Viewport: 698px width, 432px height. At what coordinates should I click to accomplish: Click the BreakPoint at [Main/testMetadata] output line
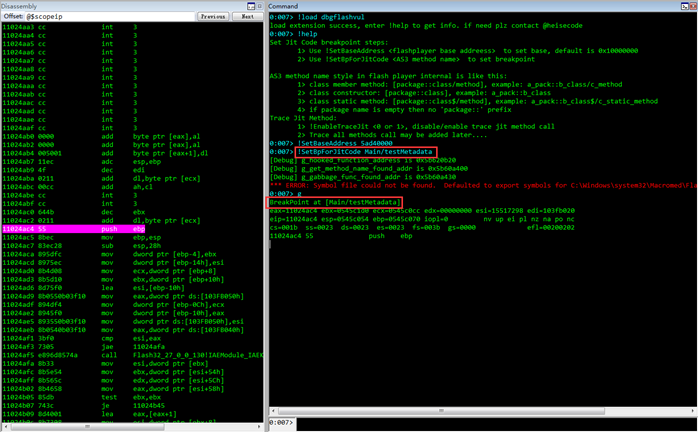pyautogui.click(x=335, y=203)
